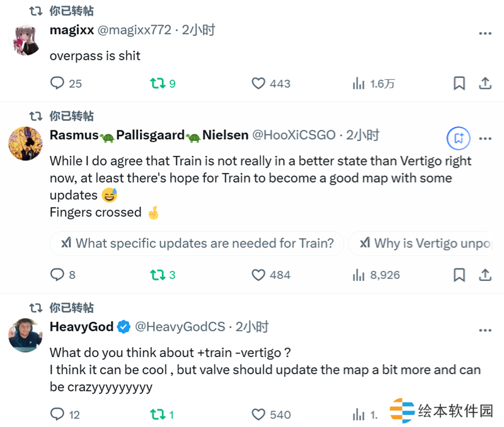Share HooXi's Train tweet

click(485, 275)
